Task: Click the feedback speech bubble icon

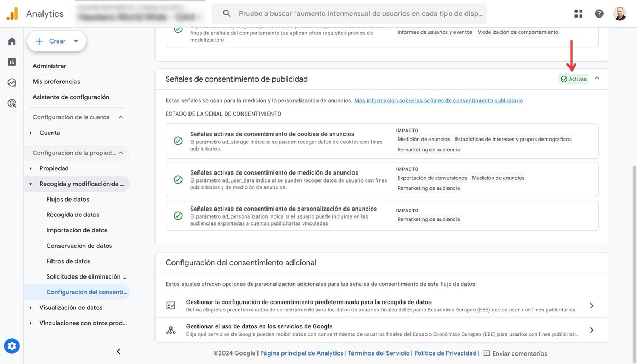Action: pos(487,353)
